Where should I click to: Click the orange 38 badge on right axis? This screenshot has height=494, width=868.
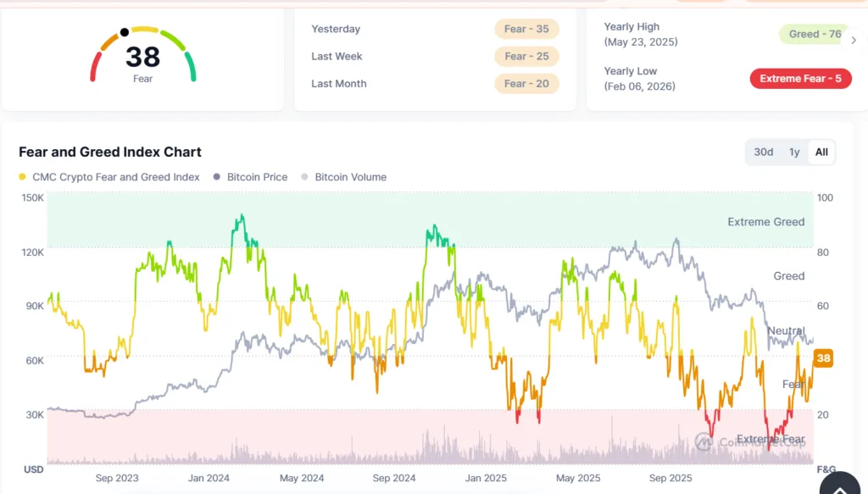tap(822, 358)
